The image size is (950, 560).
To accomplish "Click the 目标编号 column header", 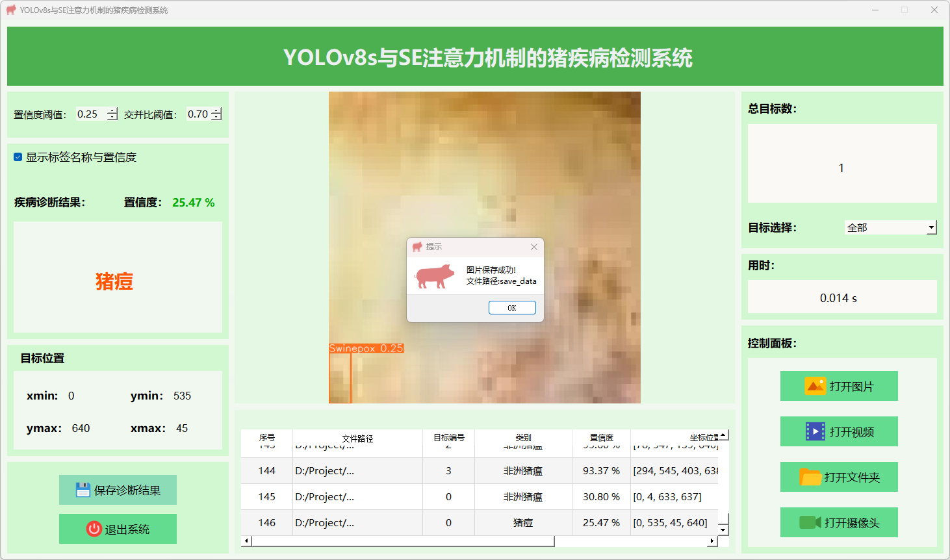I will point(448,437).
